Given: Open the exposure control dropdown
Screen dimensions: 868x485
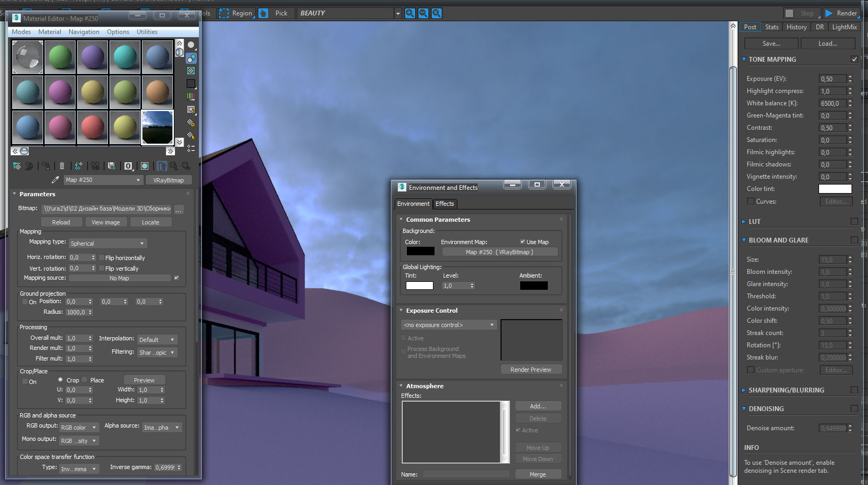Looking at the screenshot, I should (449, 324).
